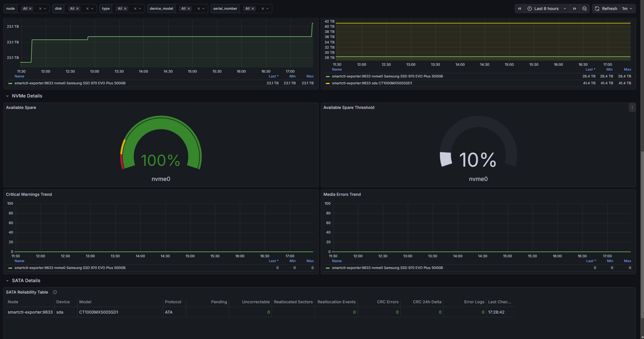Click the Refresh dashboard button

(x=606, y=9)
